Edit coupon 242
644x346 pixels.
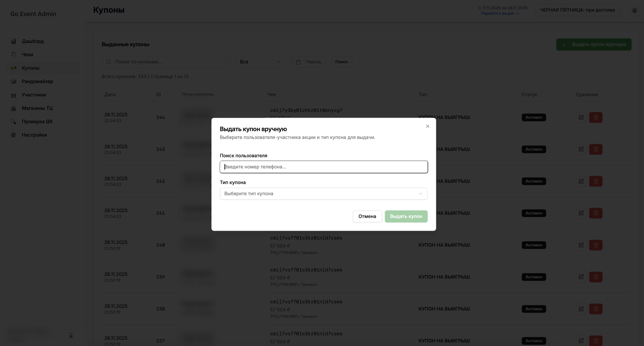[x=581, y=181]
